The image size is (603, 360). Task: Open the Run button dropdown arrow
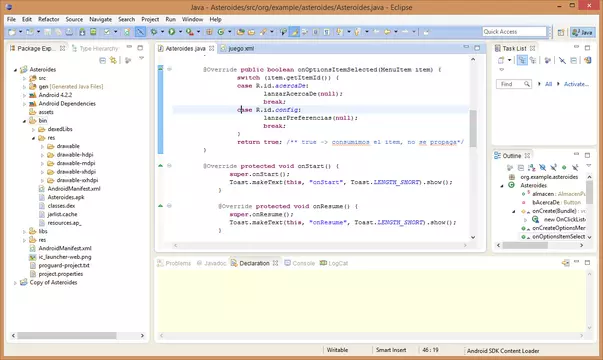(180, 32)
